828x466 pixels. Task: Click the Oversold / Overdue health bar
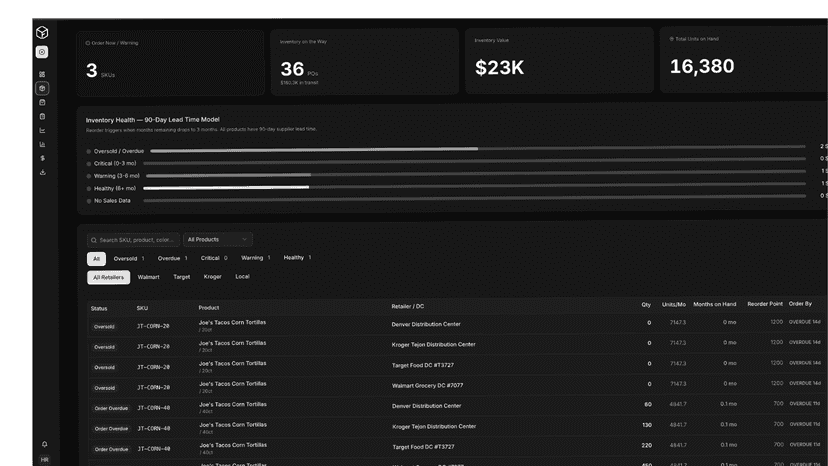click(477, 149)
